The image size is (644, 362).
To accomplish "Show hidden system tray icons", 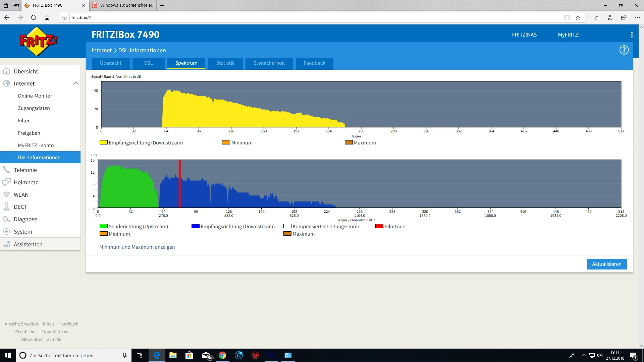I will click(584, 355).
